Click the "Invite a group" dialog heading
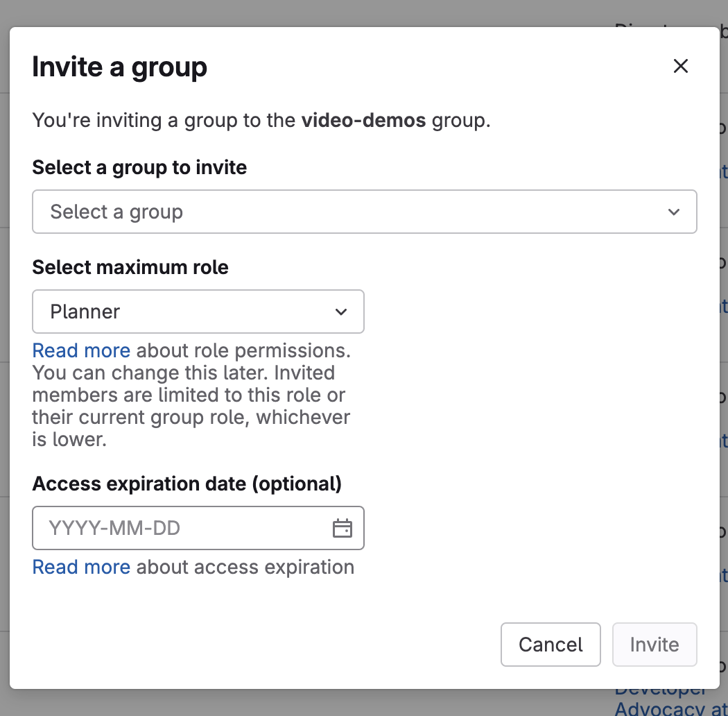The image size is (728, 716). (x=119, y=67)
